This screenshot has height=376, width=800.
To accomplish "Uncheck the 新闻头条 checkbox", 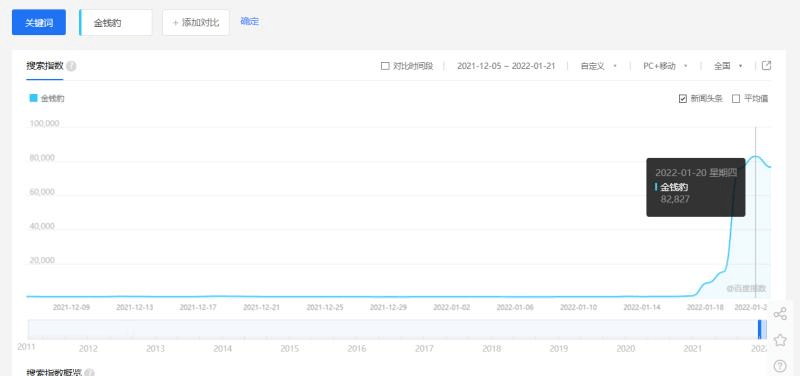I will coord(683,99).
